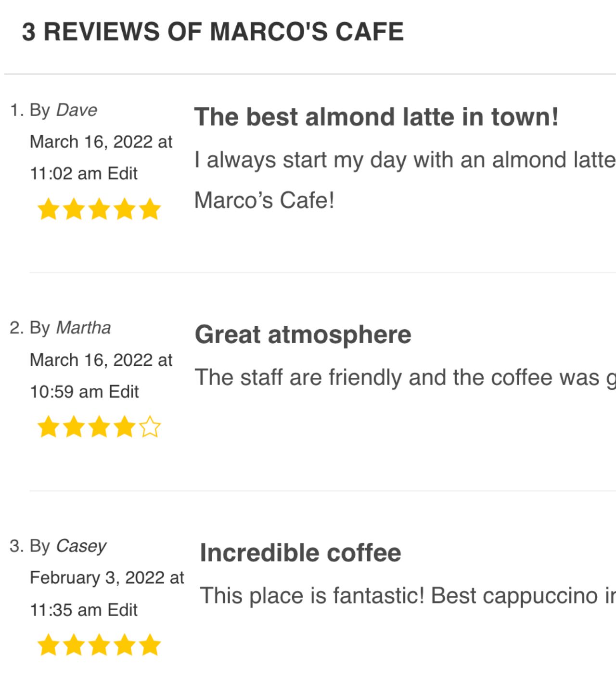Select the "Great atmosphere" review title
The width and height of the screenshot is (616, 693).
pyautogui.click(x=303, y=334)
